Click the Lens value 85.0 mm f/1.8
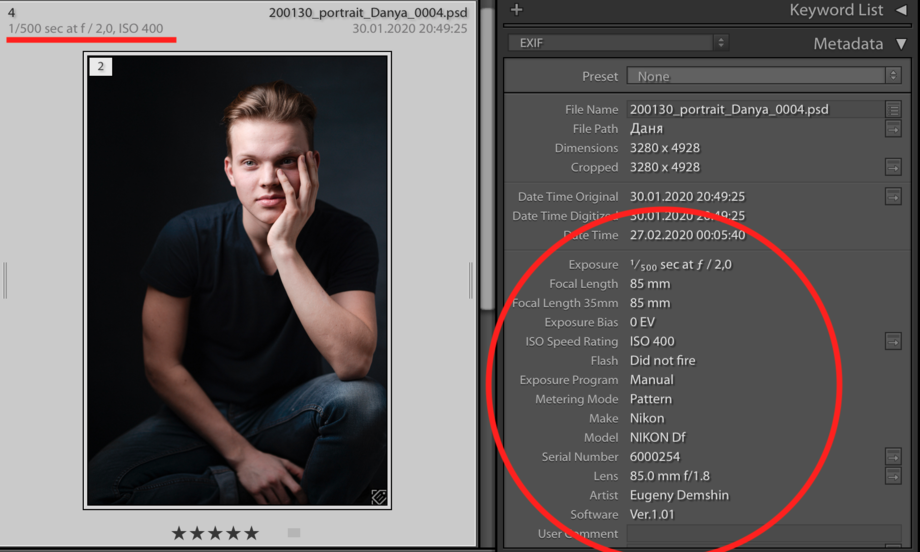The image size is (920, 552). [669, 476]
